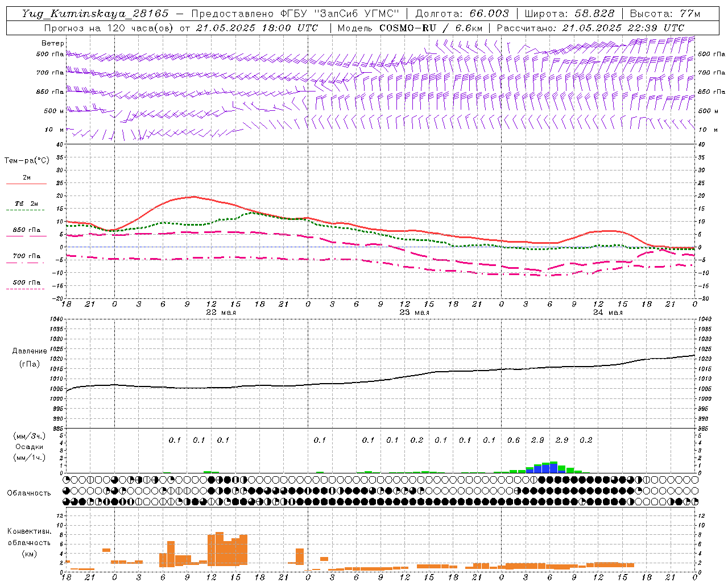Click the 22 мая date label
The width and height of the screenshot is (728, 582).
[221, 313]
